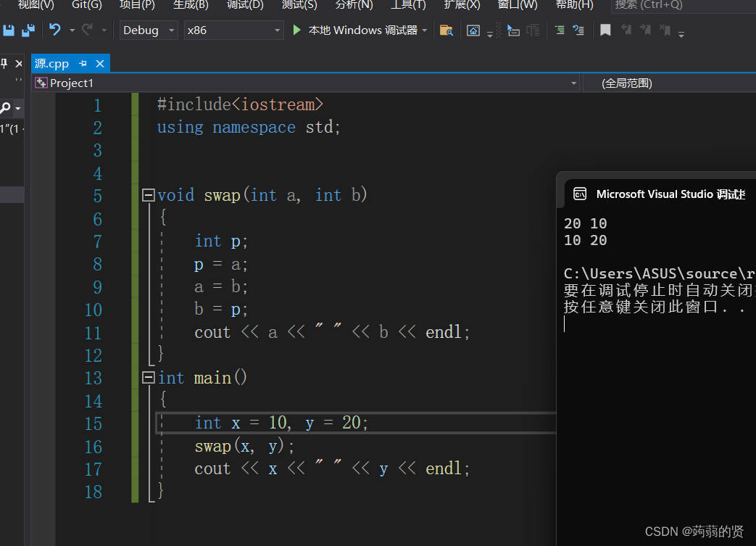Click line number 16 in gutter
The image size is (756, 546).
(93, 447)
